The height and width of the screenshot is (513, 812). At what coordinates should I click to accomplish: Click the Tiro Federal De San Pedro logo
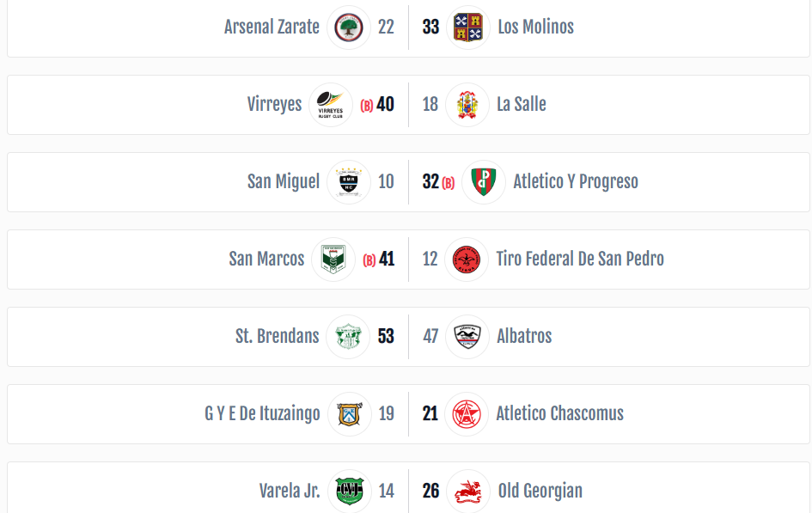pyautogui.click(x=466, y=260)
